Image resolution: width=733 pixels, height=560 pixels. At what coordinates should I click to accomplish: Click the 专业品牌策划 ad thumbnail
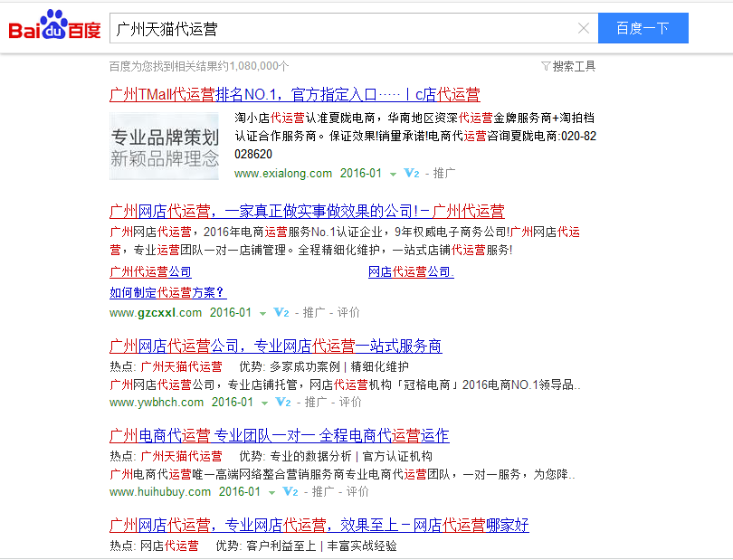[164, 147]
